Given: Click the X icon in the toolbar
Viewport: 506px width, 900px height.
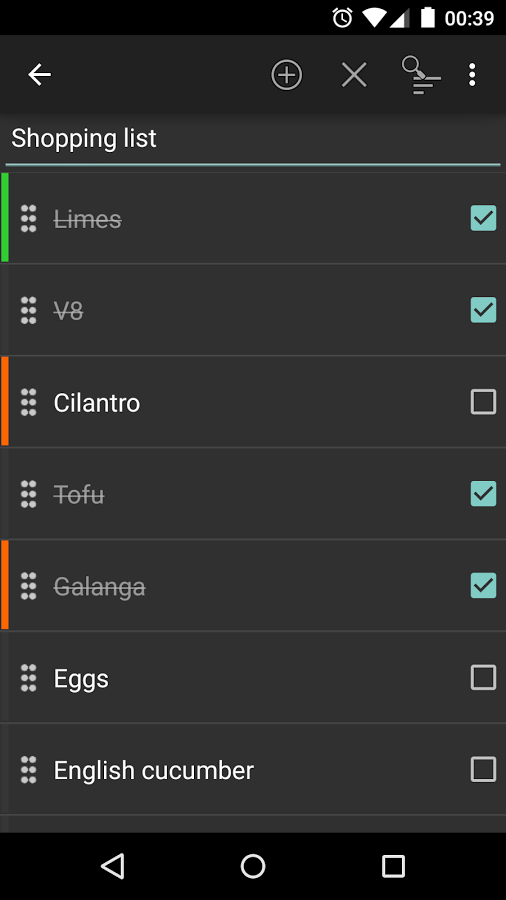Looking at the screenshot, I should pyautogui.click(x=354, y=75).
